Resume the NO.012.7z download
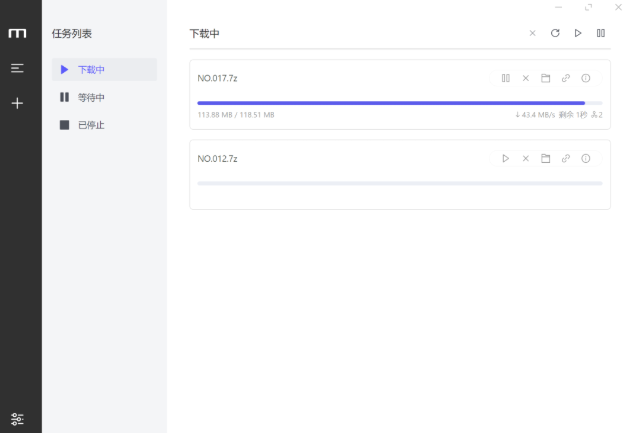The image size is (629, 433). (506, 158)
